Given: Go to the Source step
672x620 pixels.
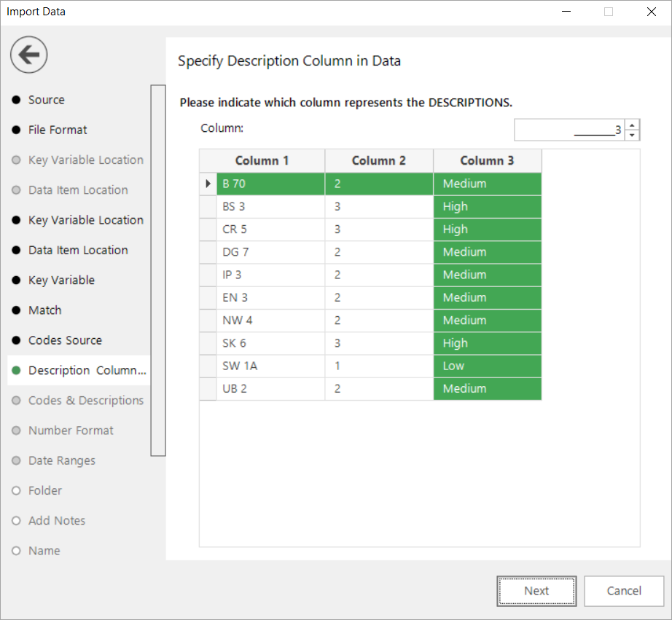Looking at the screenshot, I should coord(47,100).
